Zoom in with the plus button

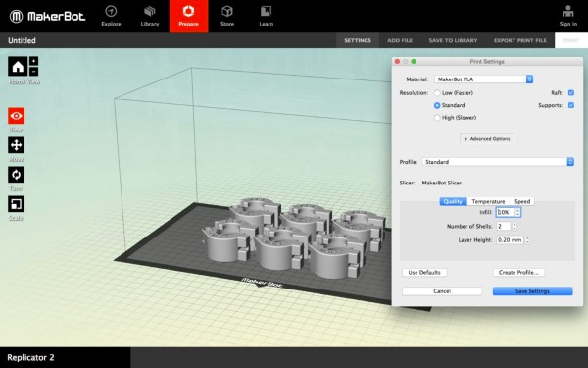pos(33,61)
